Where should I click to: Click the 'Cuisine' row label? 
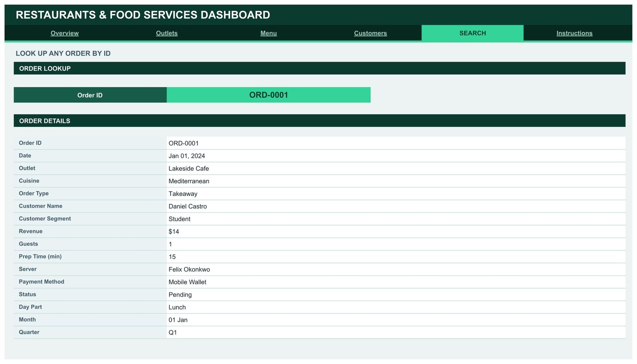point(29,181)
